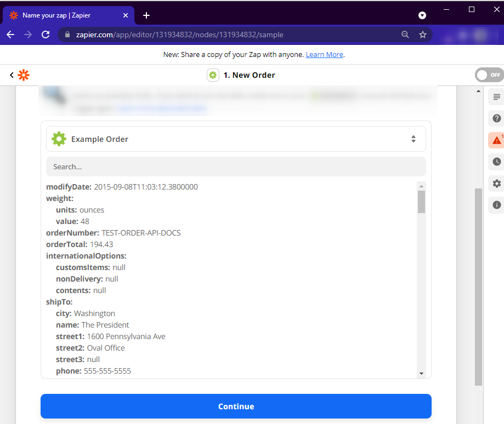Select the customsItems null entry
This screenshot has width=504, height=424.
pos(90,268)
